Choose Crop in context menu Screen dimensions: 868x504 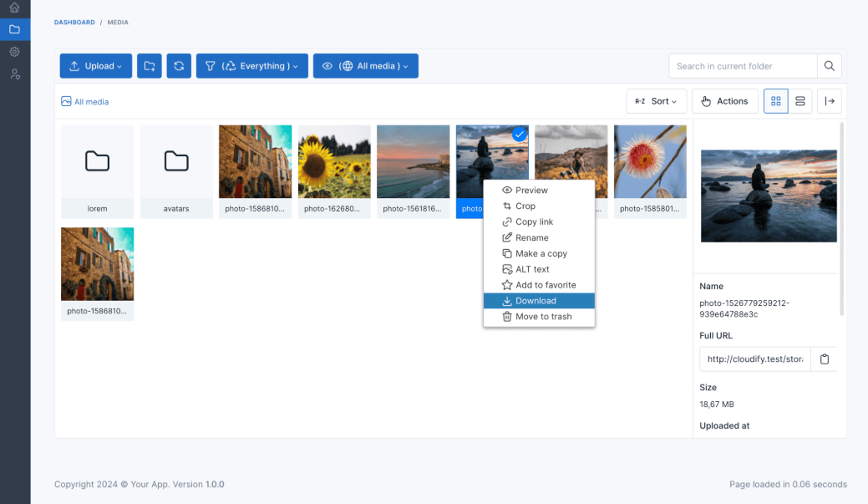click(539, 206)
